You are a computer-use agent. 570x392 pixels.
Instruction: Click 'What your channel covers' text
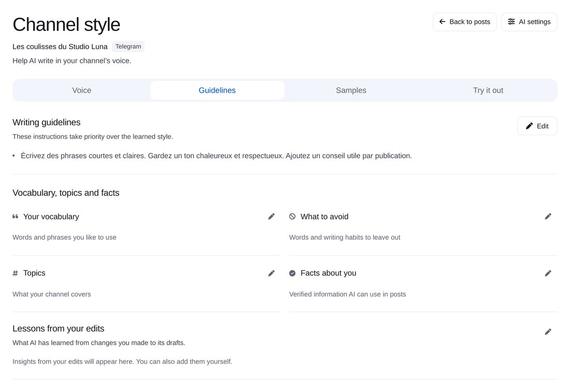[52, 294]
